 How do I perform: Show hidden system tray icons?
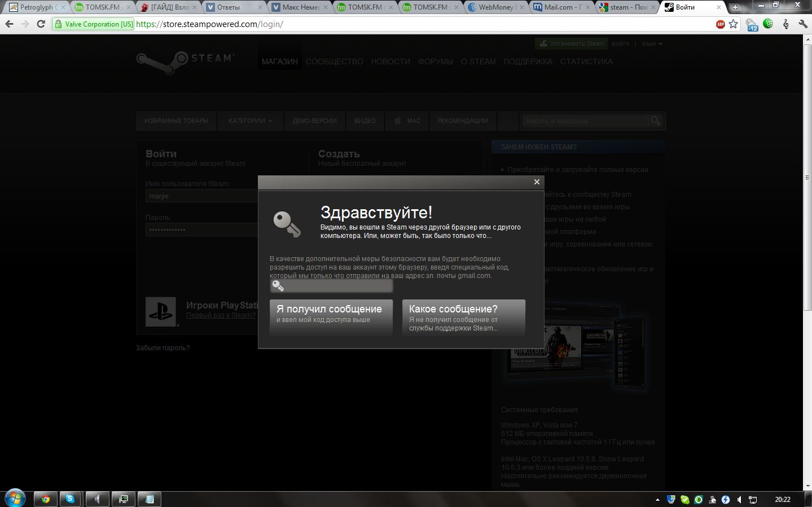[x=657, y=500]
